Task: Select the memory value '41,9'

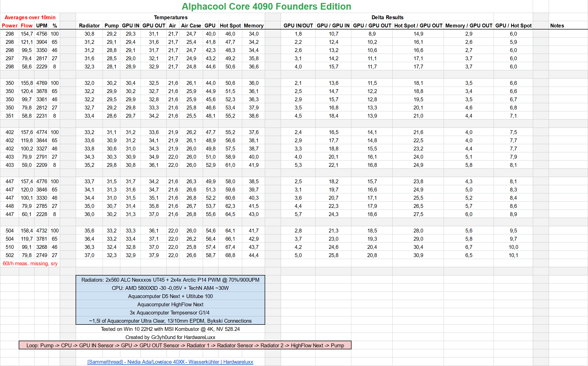Action: (x=254, y=165)
